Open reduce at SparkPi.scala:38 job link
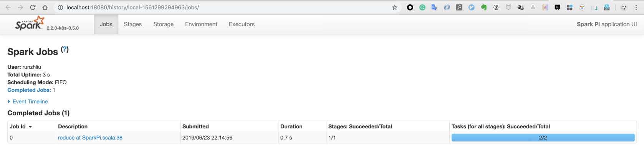This screenshot has width=644, height=158. 90,138
